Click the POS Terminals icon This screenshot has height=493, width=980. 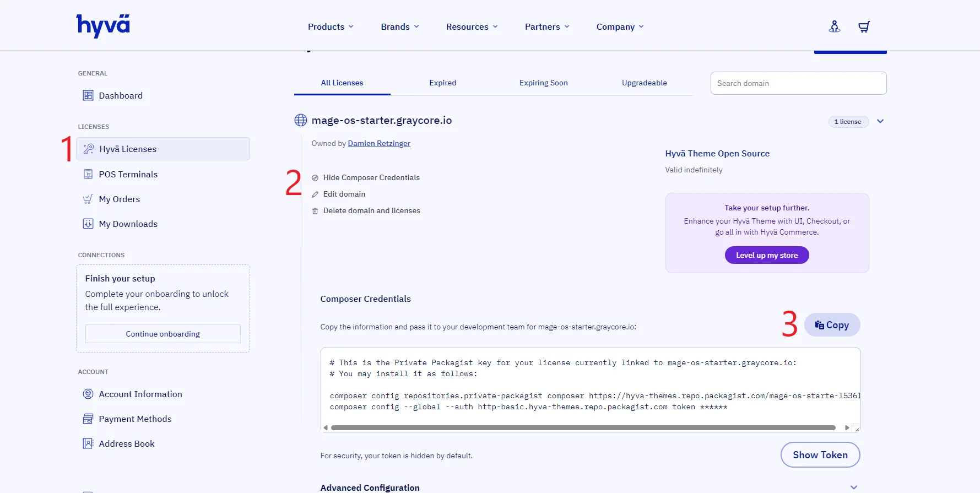pos(88,174)
